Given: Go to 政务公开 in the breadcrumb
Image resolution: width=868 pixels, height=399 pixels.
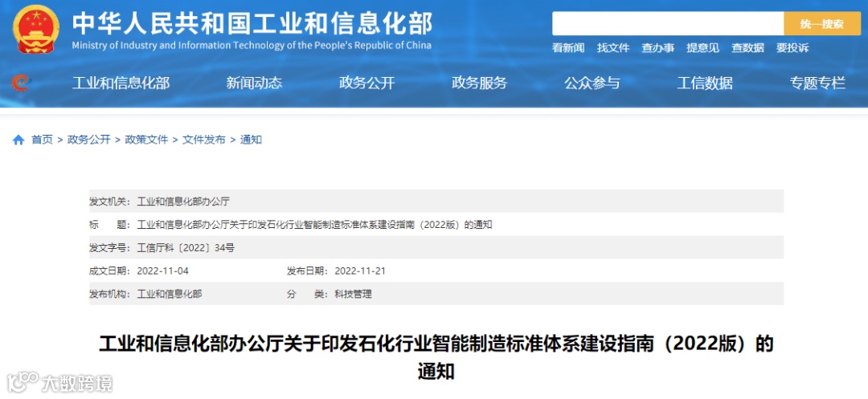Looking at the screenshot, I should tap(89, 140).
